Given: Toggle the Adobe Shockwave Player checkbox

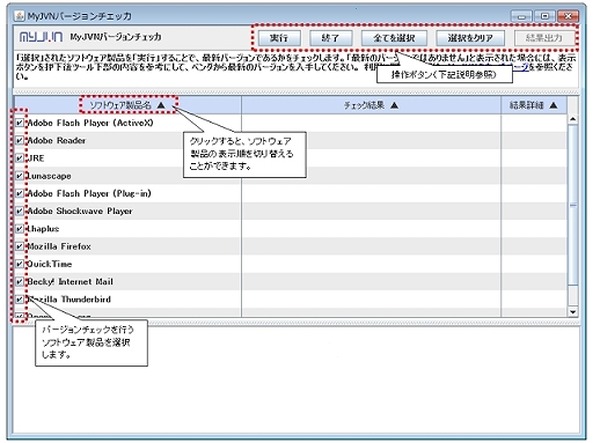Looking at the screenshot, I should pyautogui.click(x=20, y=211).
